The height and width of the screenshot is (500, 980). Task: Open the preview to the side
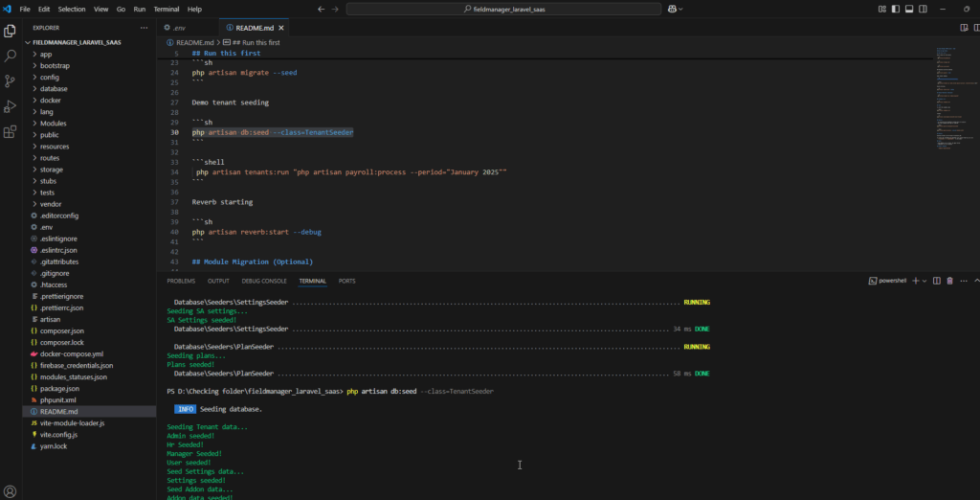coord(963,28)
